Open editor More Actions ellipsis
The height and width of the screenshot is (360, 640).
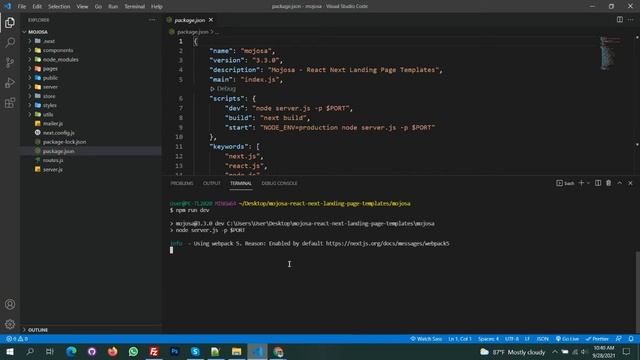[631, 20]
